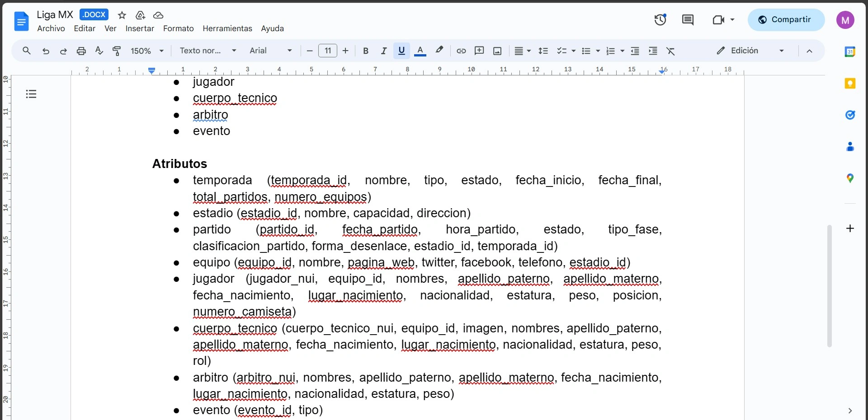Open bulleted list options dropdown arrow
Image resolution: width=868 pixels, height=420 pixels.
point(598,51)
